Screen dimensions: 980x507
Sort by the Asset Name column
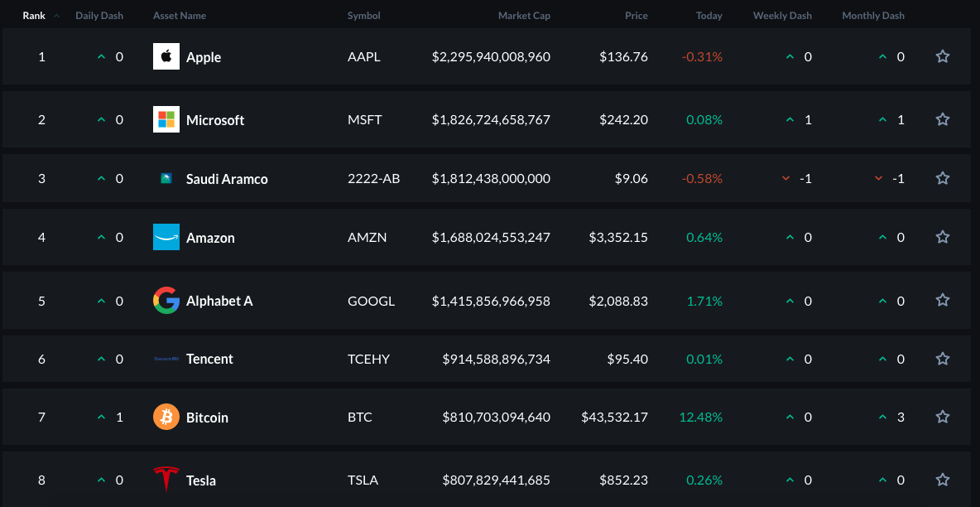[180, 16]
